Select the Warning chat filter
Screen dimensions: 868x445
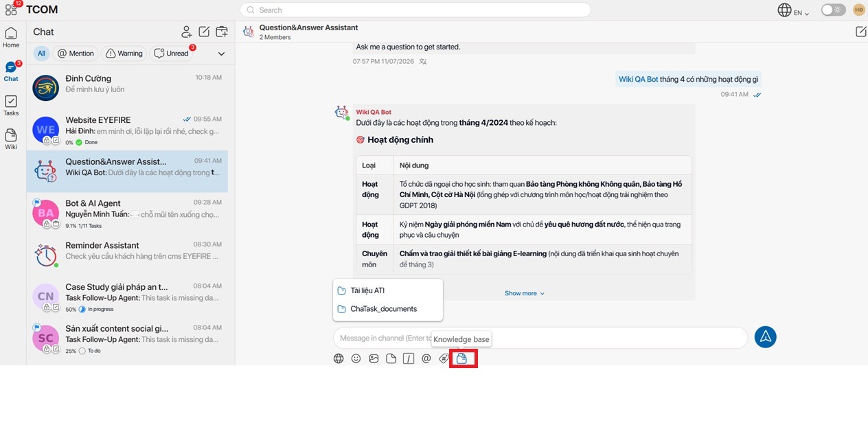click(x=124, y=54)
